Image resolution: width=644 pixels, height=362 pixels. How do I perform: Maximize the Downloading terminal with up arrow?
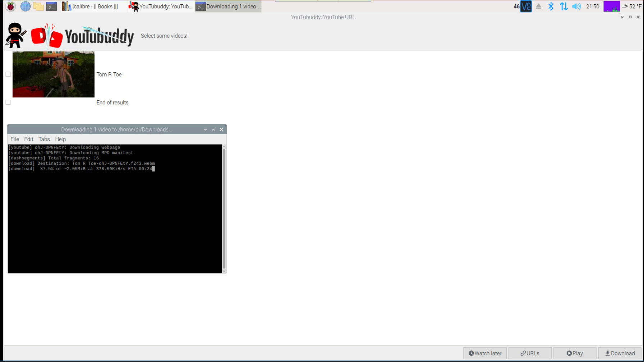click(213, 130)
